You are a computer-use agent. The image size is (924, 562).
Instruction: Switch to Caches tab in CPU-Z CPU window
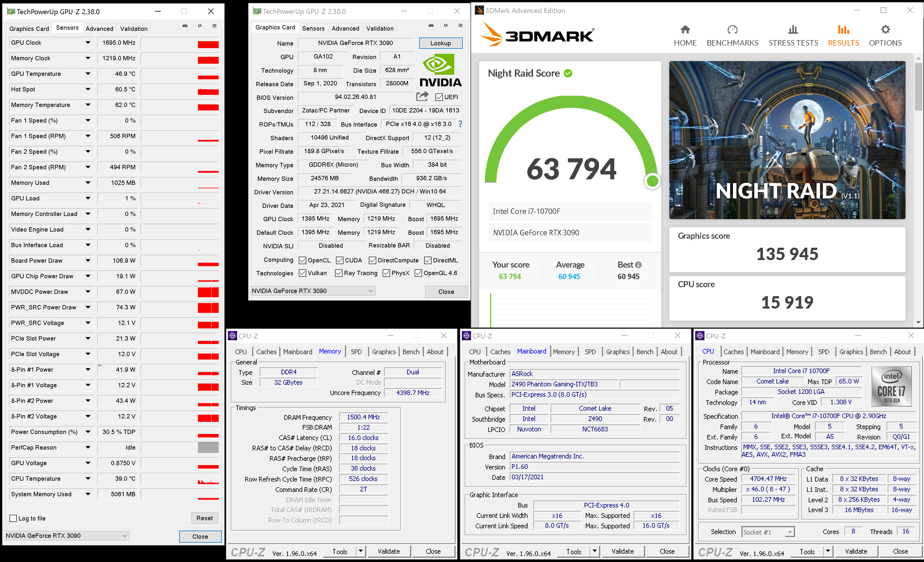pyautogui.click(x=734, y=352)
